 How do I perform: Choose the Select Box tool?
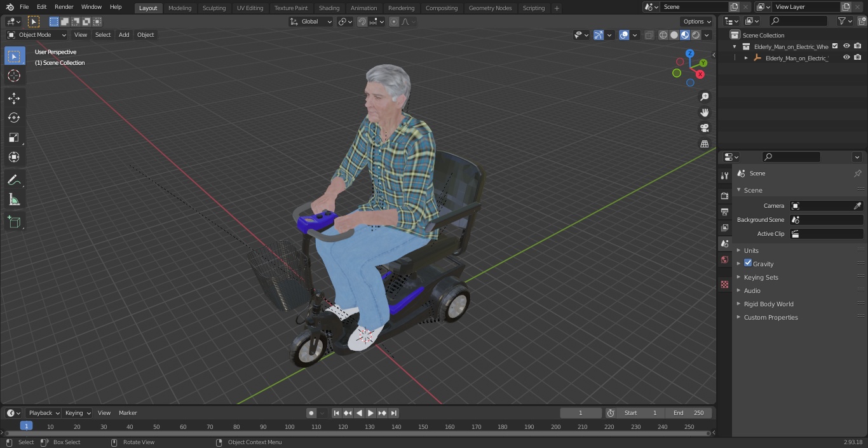pos(14,56)
